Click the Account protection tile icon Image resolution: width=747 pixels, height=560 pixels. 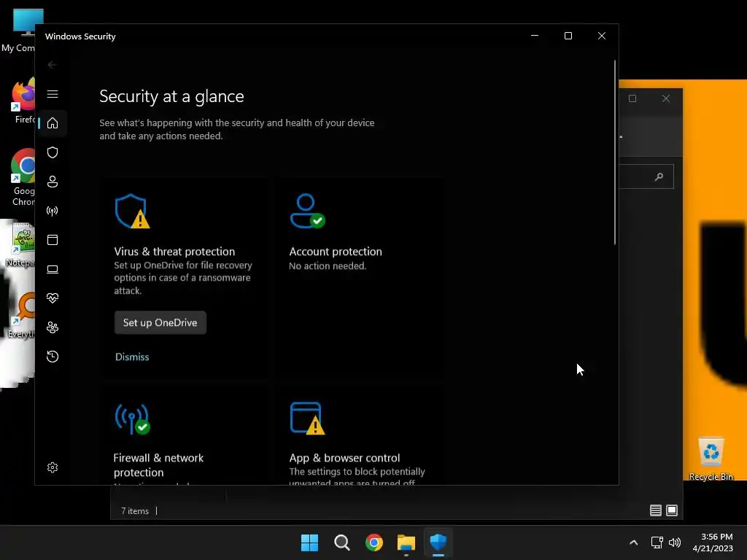point(307,211)
